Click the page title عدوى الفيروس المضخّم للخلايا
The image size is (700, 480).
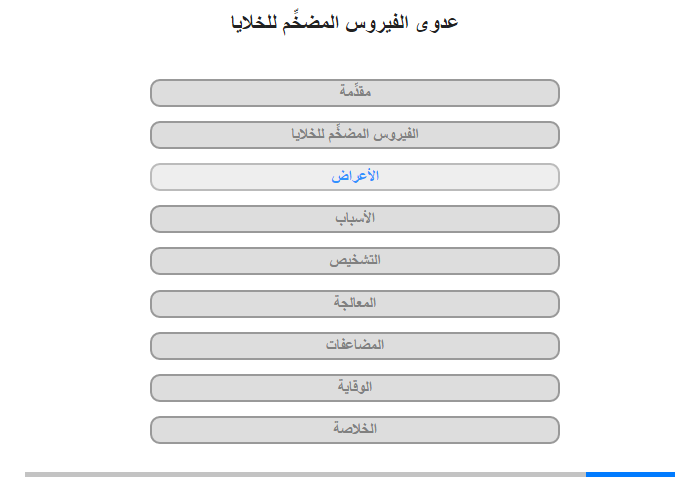345,23
